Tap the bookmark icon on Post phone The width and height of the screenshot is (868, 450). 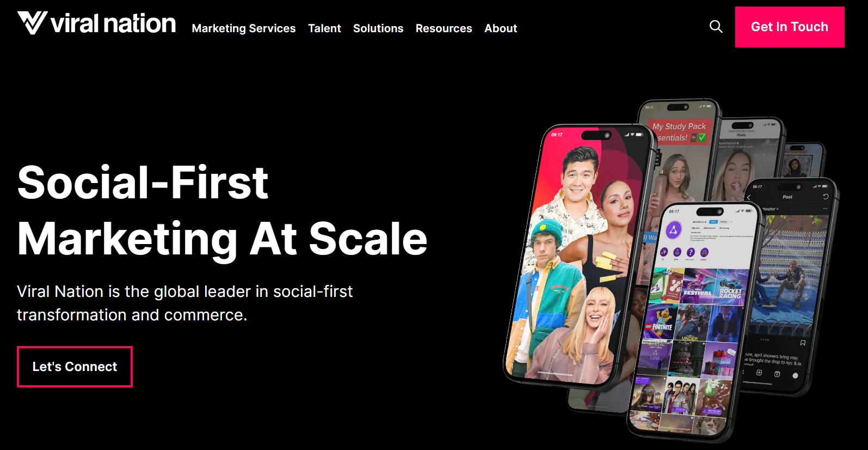pyautogui.click(x=803, y=343)
